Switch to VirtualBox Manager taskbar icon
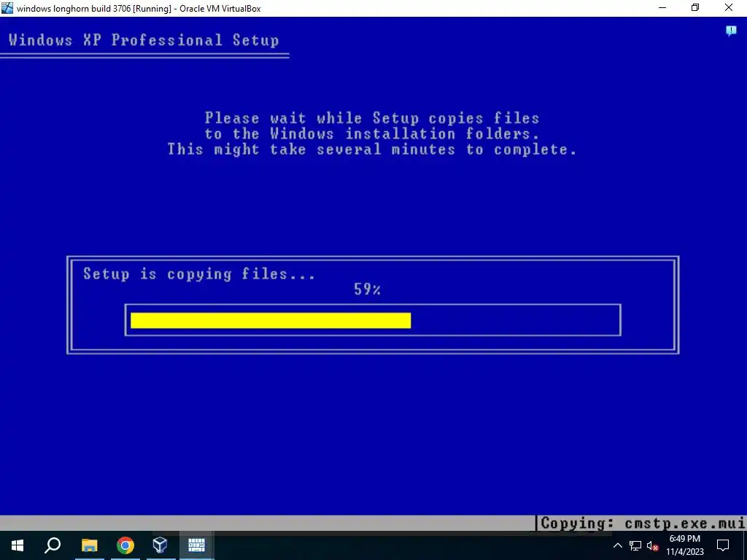This screenshot has width=747, height=560. [x=160, y=545]
